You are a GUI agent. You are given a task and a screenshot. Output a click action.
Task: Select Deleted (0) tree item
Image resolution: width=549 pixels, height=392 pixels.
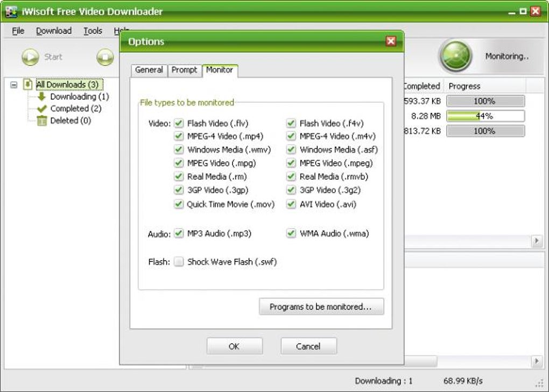[x=71, y=120]
